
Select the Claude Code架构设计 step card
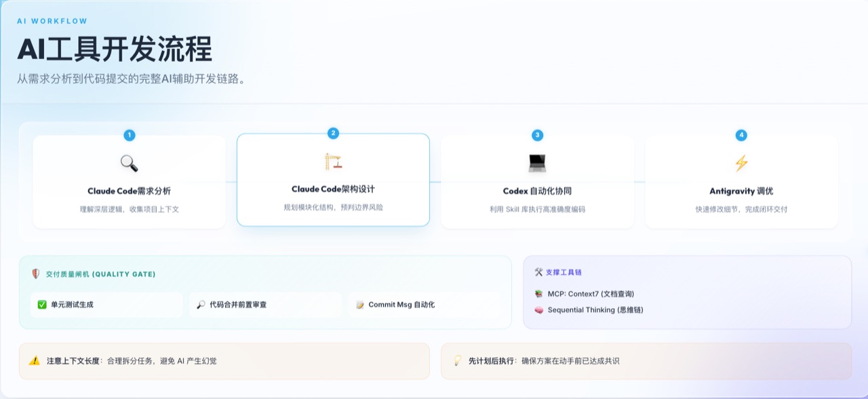click(333, 180)
